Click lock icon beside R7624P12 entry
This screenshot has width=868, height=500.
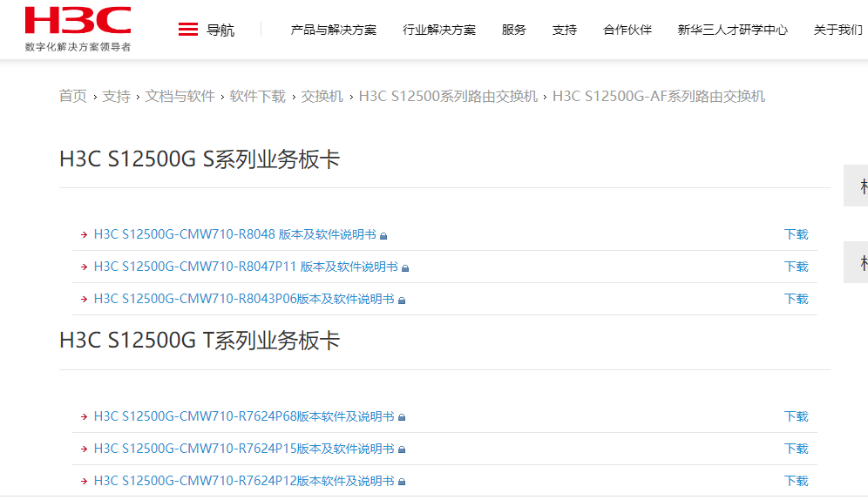(x=402, y=482)
